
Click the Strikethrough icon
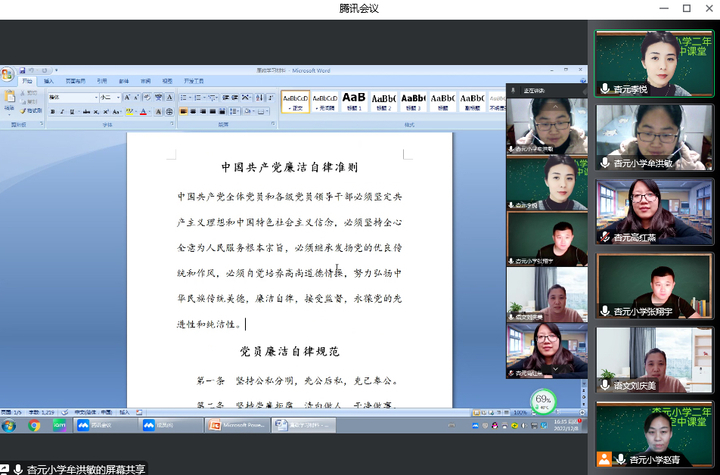click(x=87, y=112)
